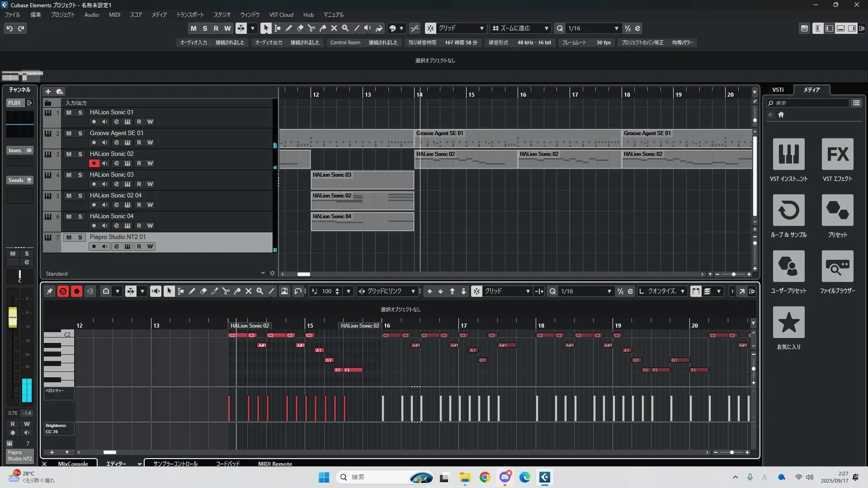Open Chrome from the Windows taskbar
The width and height of the screenshot is (868, 488).
click(485, 477)
